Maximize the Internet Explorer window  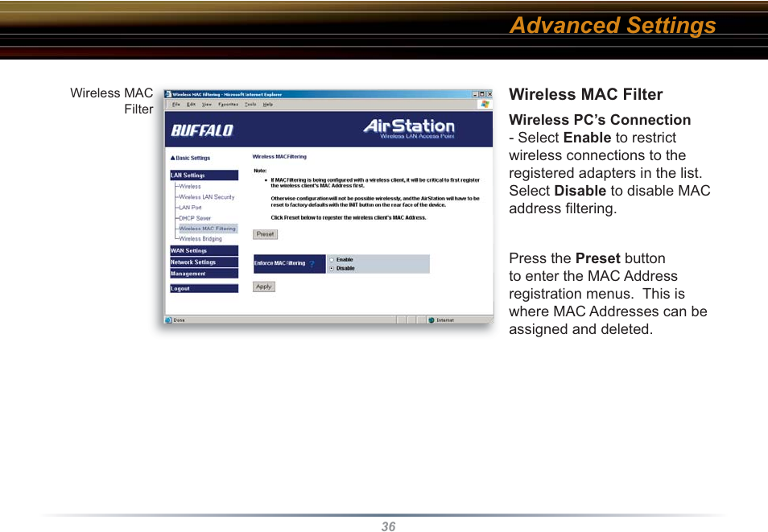click(481, 94)
